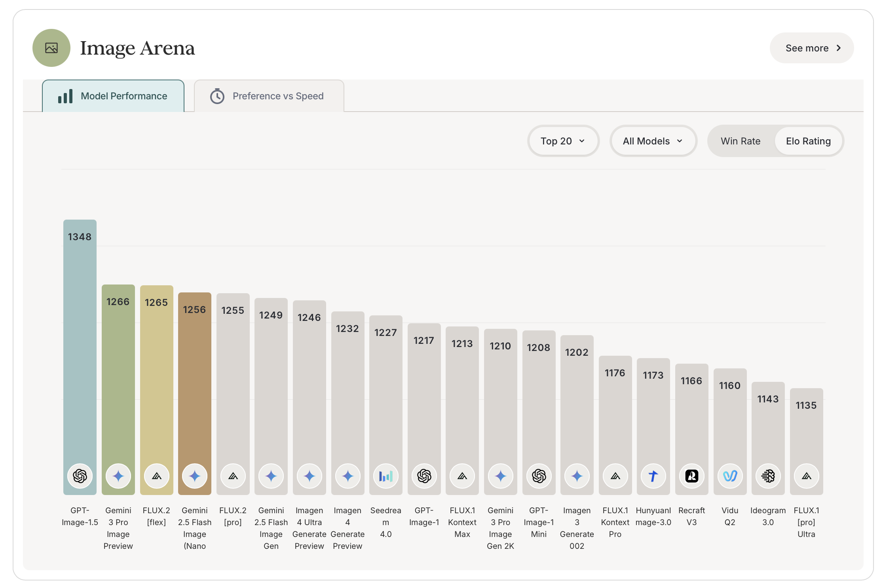Switch metric to Win Rate
Image resolution: width=883 pixels, height=588 pixels.
tap(740, 141)
